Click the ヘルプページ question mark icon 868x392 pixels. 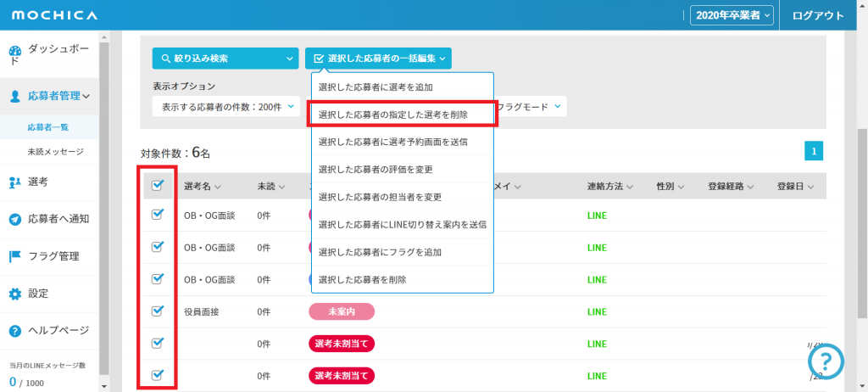[x=15, y=331]
